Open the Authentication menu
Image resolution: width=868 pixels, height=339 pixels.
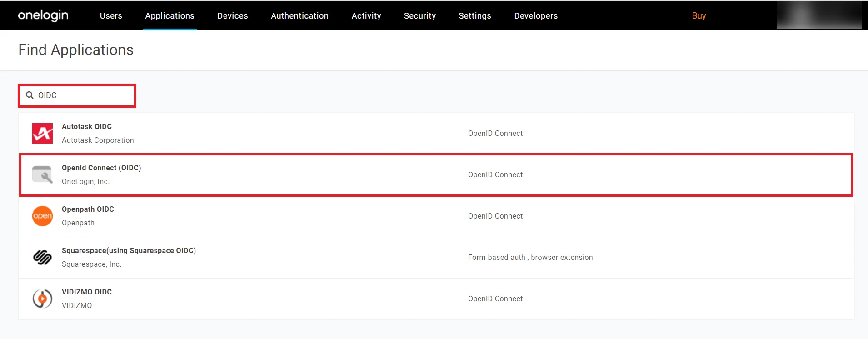[299, 15]
